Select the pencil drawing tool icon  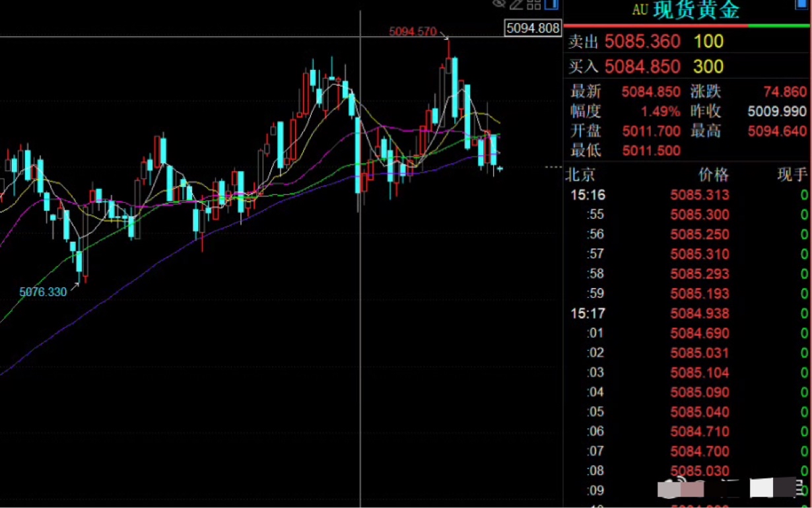click(x=516, y=4)
